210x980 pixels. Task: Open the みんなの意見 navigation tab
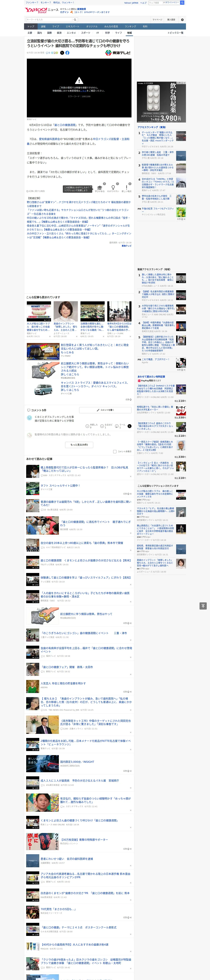click(111, 27)
